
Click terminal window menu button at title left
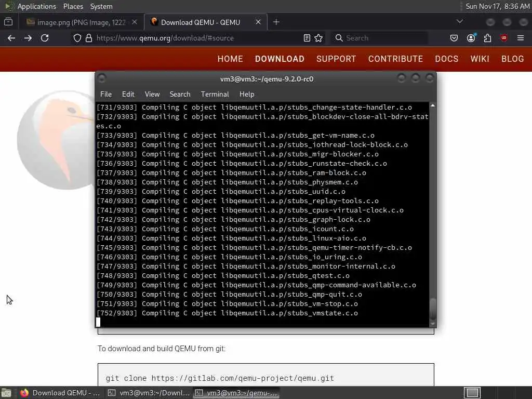[x=102, y=79]
